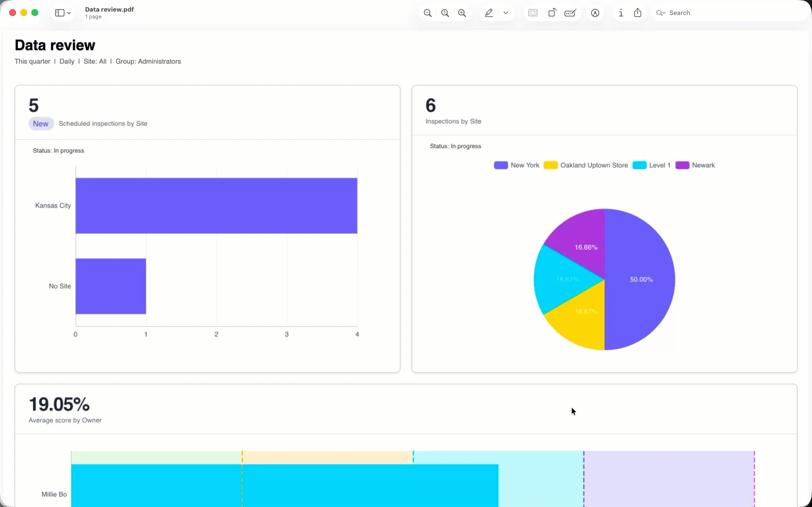The width and height of the screenshot is (812, 507).
Task: Click the 'Millie Bo' axis label
Action: [54, 494]
